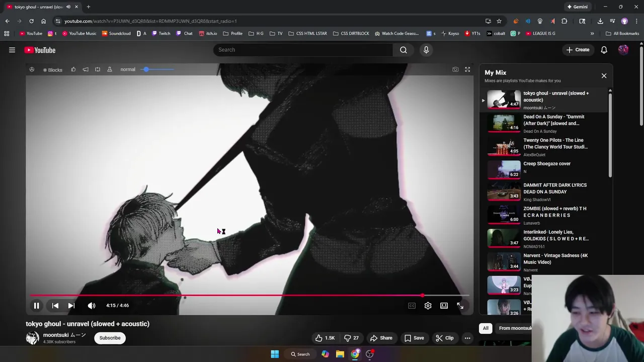Click the megaphone icon in extension toolbar
The height and width of the screenshot is (362, 644).
[86, 69]
